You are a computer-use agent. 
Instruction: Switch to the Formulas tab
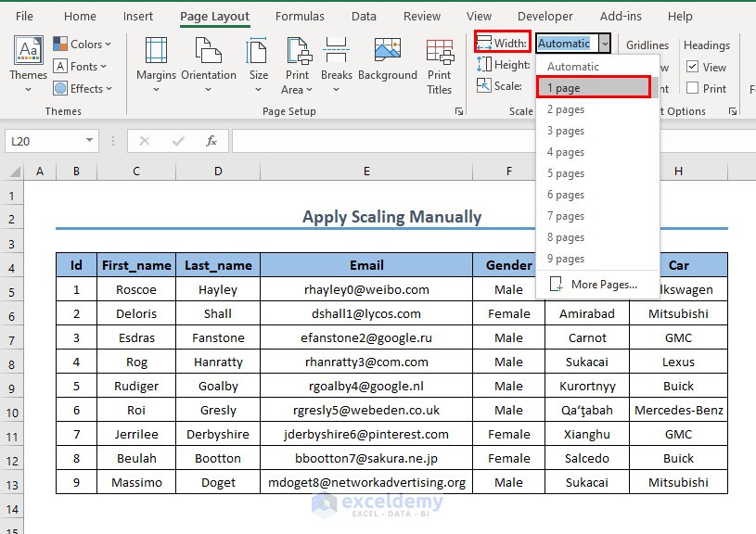click(x=300, y=16)
